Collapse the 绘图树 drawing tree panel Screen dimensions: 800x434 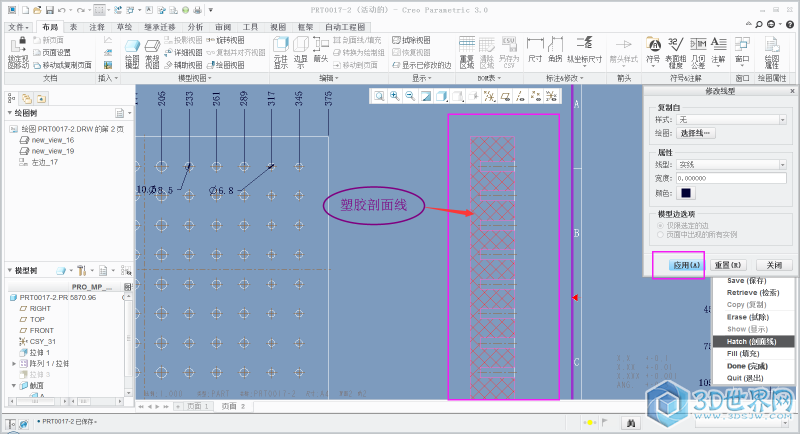point(10,113)
